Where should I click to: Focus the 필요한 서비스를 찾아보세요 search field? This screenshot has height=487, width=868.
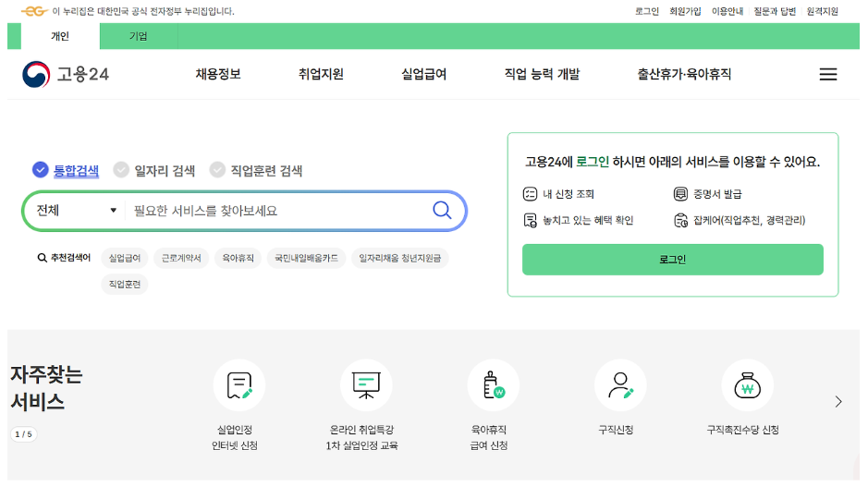click(276, 211)
